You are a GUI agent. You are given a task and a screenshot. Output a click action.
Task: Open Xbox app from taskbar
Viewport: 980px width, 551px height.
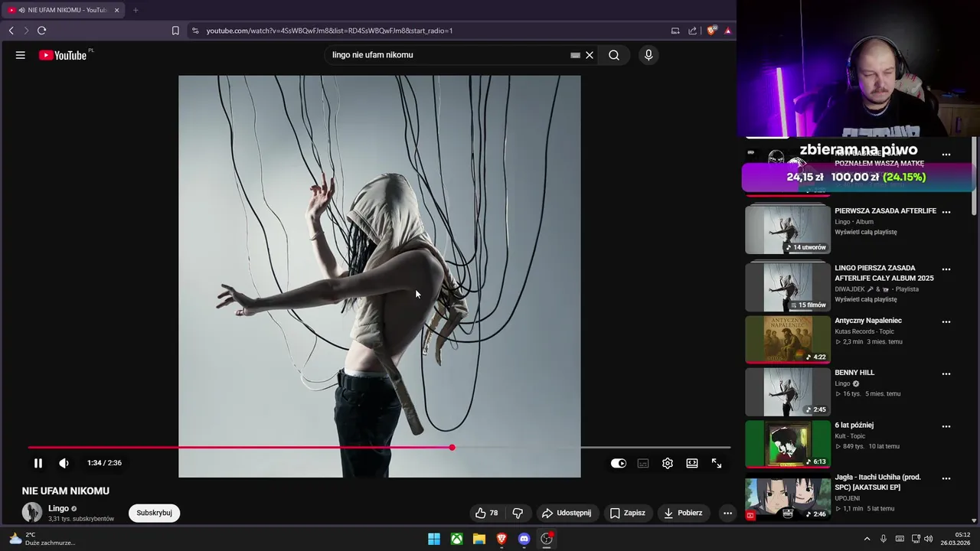(456, 539)
